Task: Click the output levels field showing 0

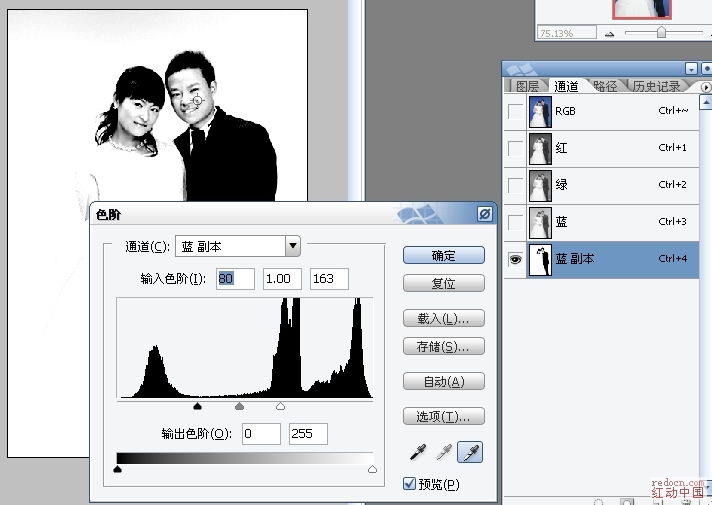Action: (262, 434)
